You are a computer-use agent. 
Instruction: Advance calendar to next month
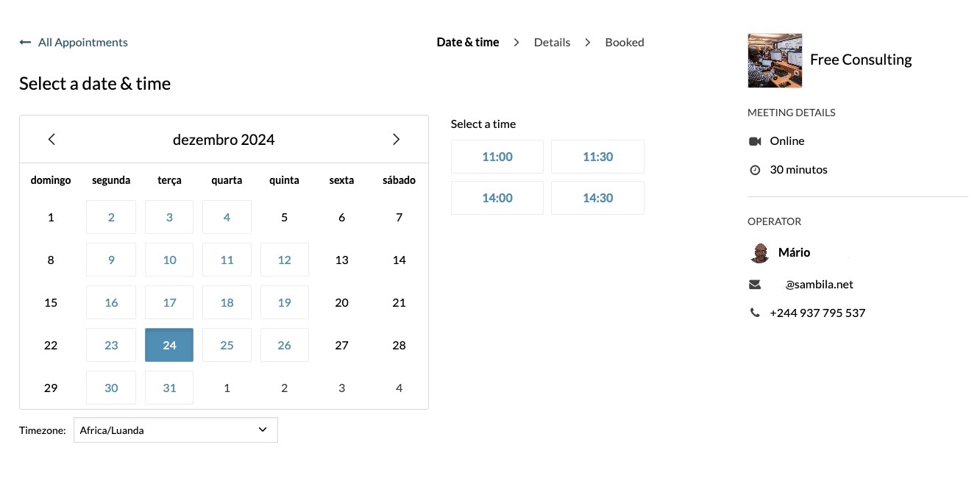pos(396,139)
